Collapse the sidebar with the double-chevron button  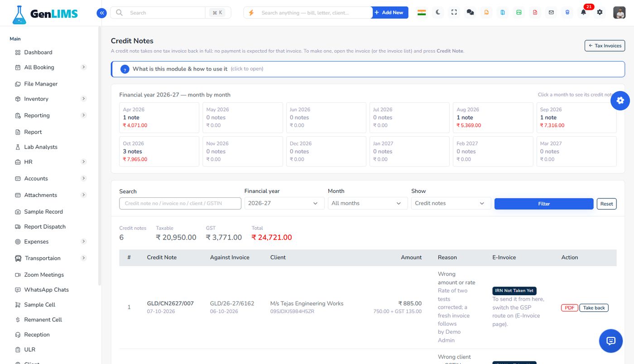tap(102, 13)
